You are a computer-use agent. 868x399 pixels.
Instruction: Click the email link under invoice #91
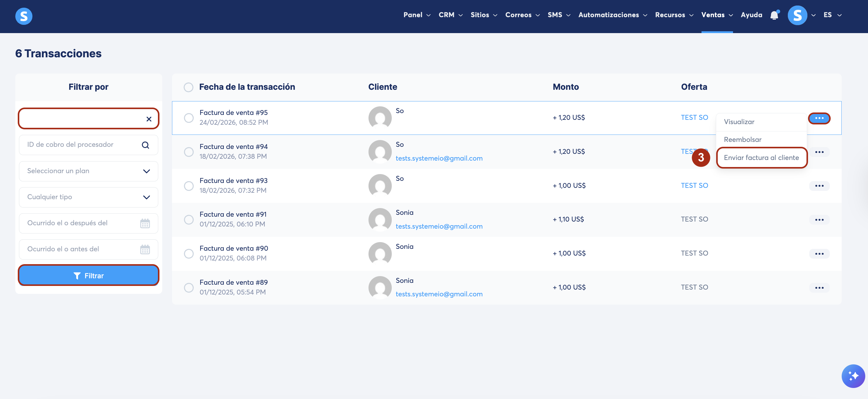click(x=439, y=226)
